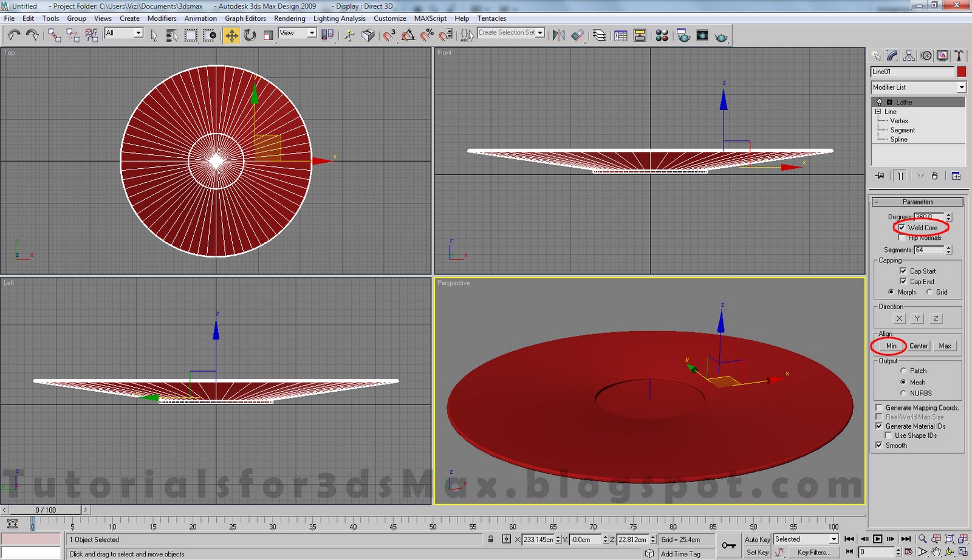The height and width of the screenshot is (560, 972).
Task: Open the Layer Manager icon
Action: pos(600,35)
